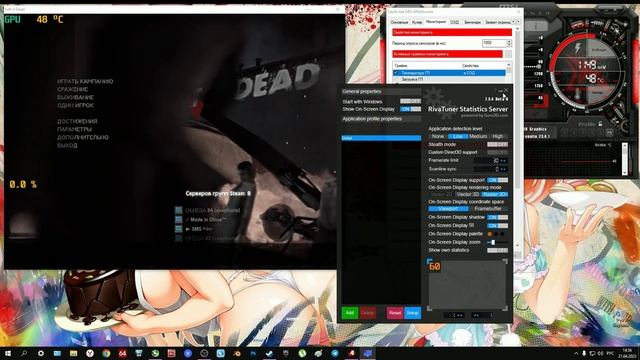Select Framebuffer coordinate space

point(488,209)
